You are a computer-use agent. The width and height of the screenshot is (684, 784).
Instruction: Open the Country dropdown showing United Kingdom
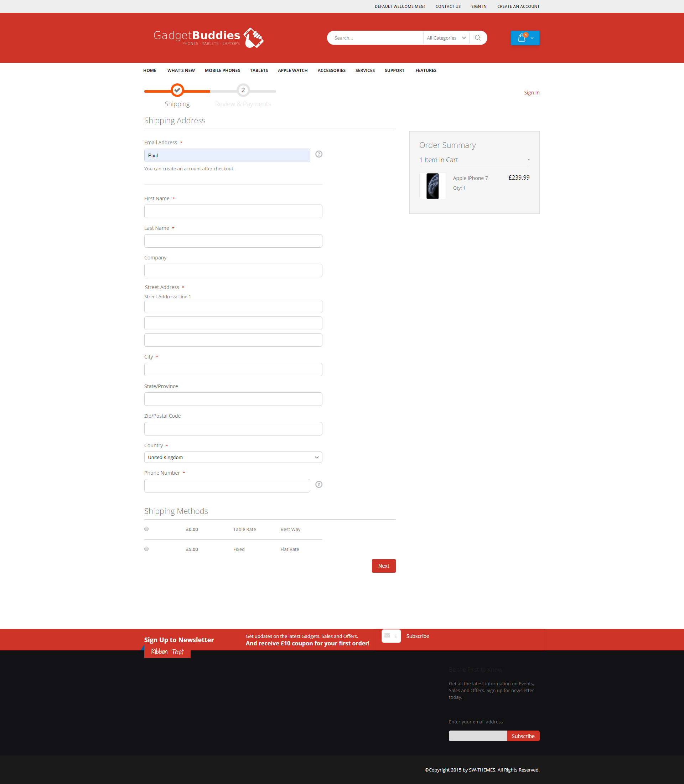point(233,457)
